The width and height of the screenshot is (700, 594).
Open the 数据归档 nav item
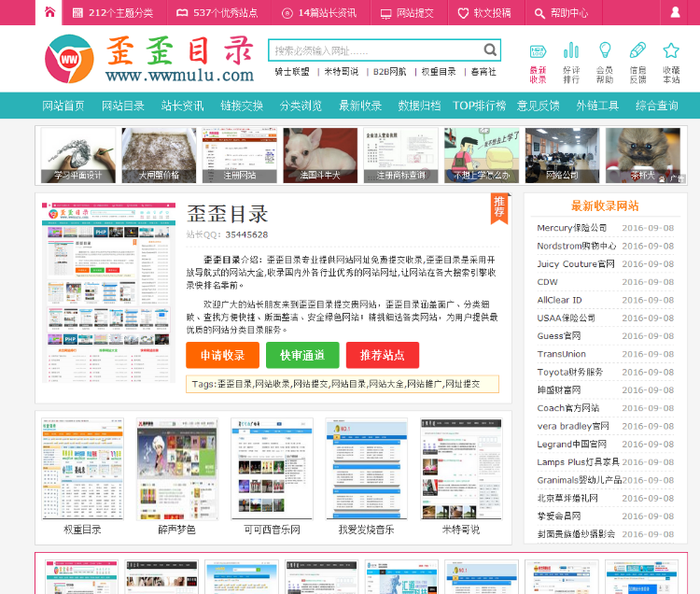click(x=419, y=106)
